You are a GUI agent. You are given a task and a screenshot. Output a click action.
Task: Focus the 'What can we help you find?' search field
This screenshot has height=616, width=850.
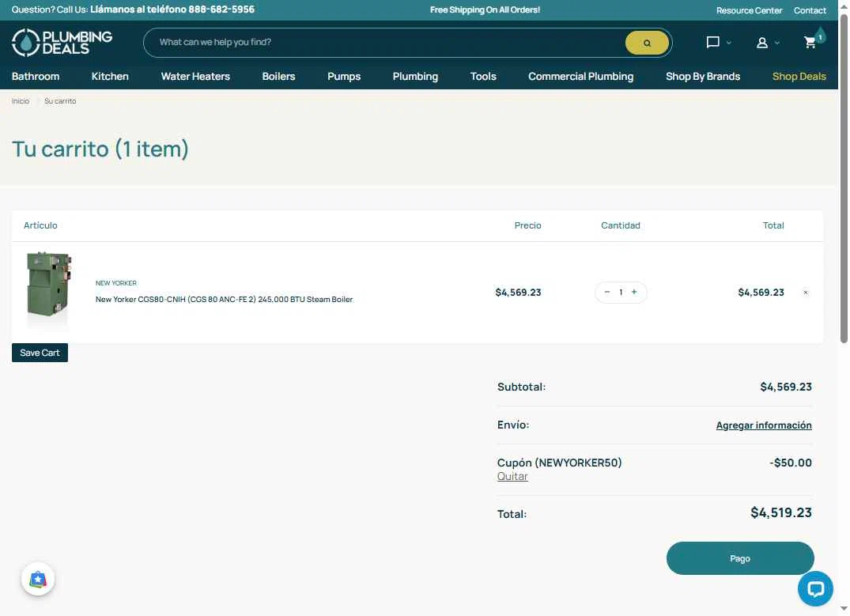coord(383,42)
